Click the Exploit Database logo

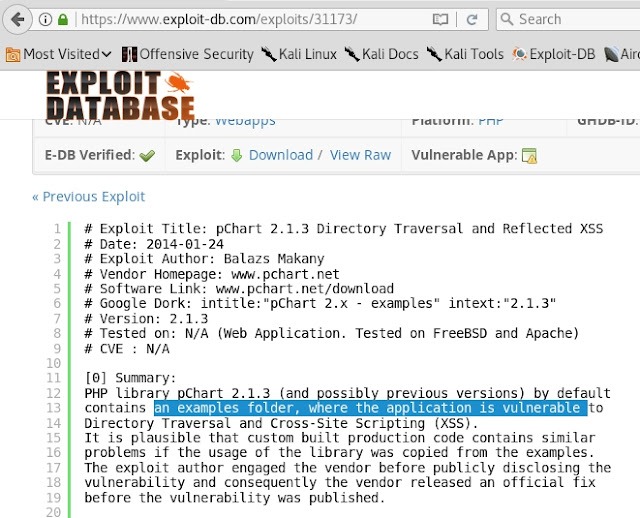tap(120, 96)
